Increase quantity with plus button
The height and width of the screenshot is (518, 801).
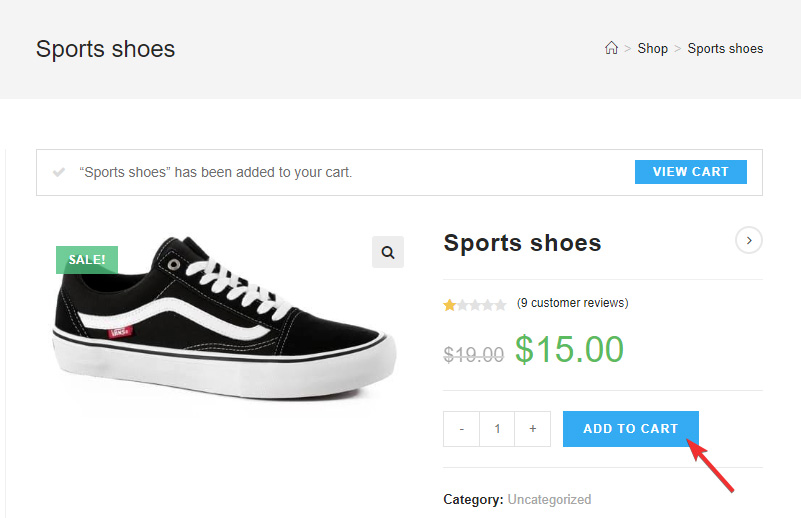(532, 429)
